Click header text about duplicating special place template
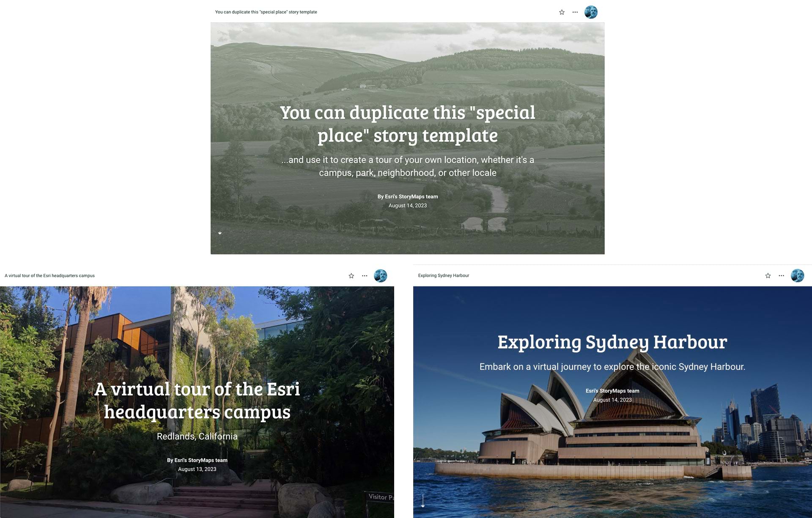The image size is (812, 518). point(266,12)
